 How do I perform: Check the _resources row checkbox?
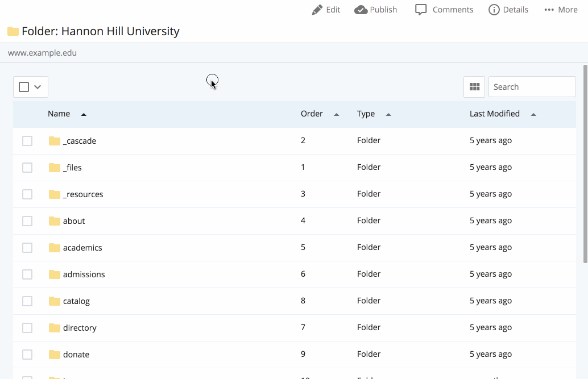27,194
